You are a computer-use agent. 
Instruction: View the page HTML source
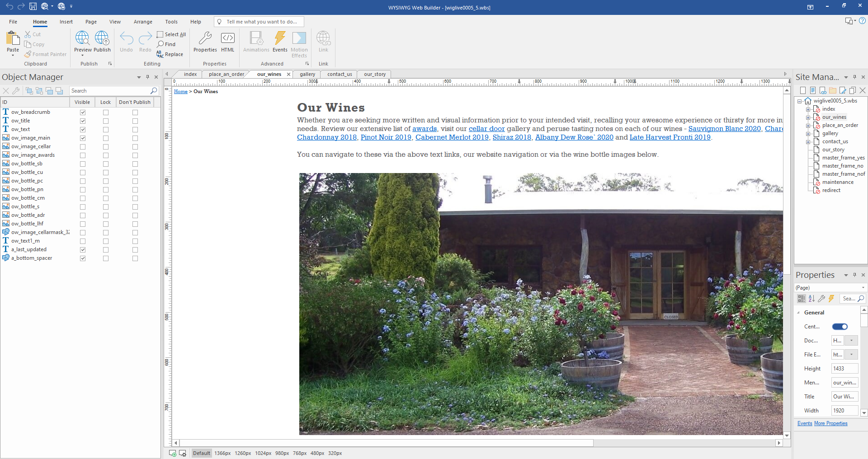227,43
